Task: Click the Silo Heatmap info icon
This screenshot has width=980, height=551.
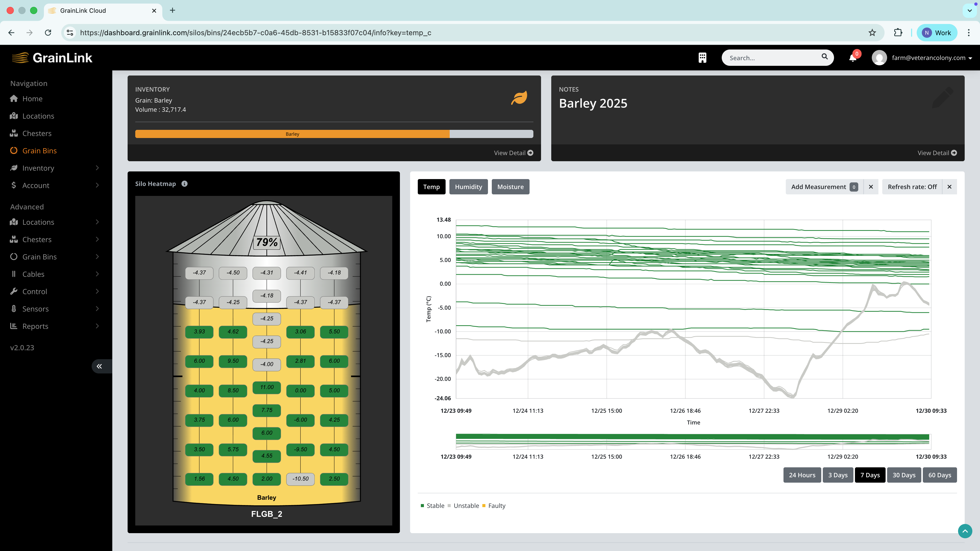Action: coord(185,184)
